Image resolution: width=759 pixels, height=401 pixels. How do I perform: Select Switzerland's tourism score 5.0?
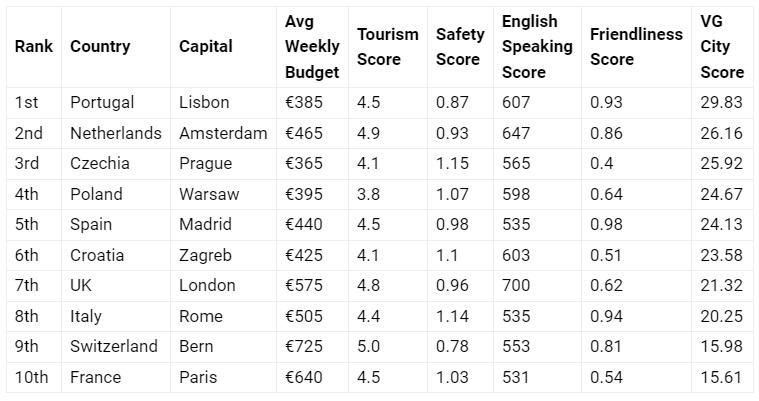click(368, 346)
